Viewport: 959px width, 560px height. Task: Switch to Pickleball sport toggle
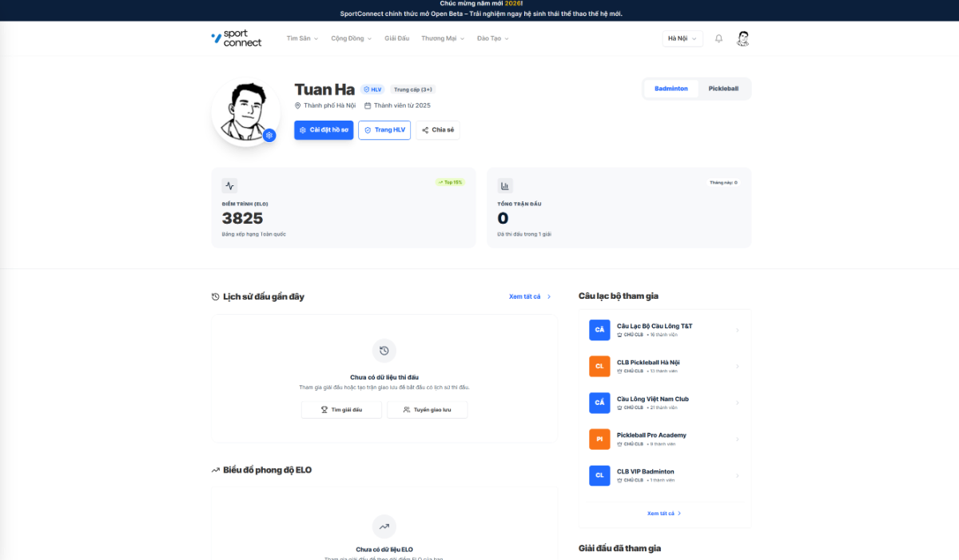tap(723, 89)
